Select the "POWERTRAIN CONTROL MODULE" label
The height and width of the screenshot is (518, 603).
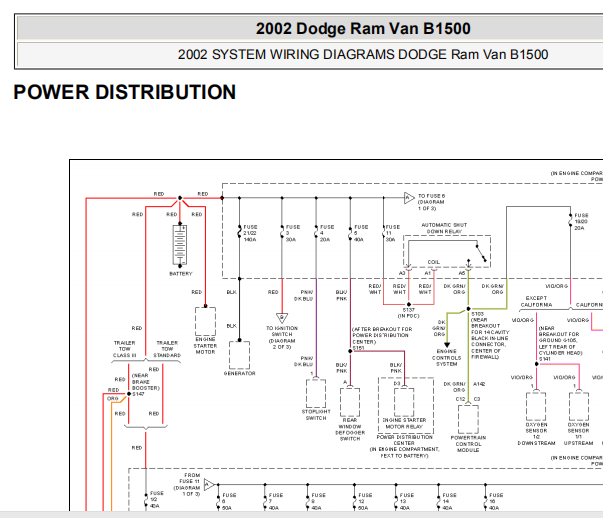point(468,444)
